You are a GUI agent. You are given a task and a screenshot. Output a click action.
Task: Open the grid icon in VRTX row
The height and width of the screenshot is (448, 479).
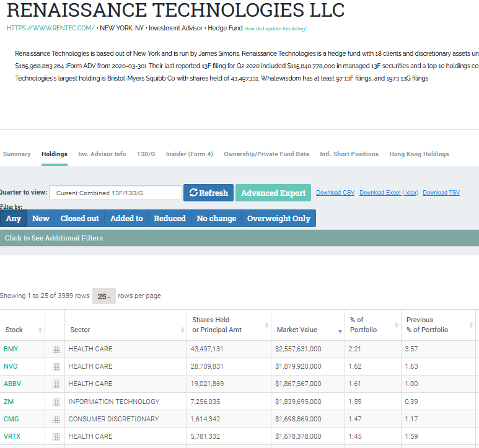(56, 437)
